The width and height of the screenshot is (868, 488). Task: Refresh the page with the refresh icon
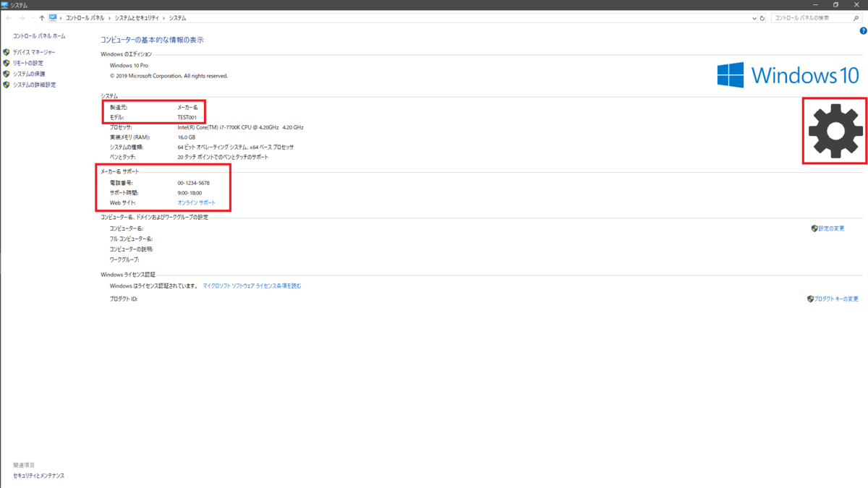point(762,18)
